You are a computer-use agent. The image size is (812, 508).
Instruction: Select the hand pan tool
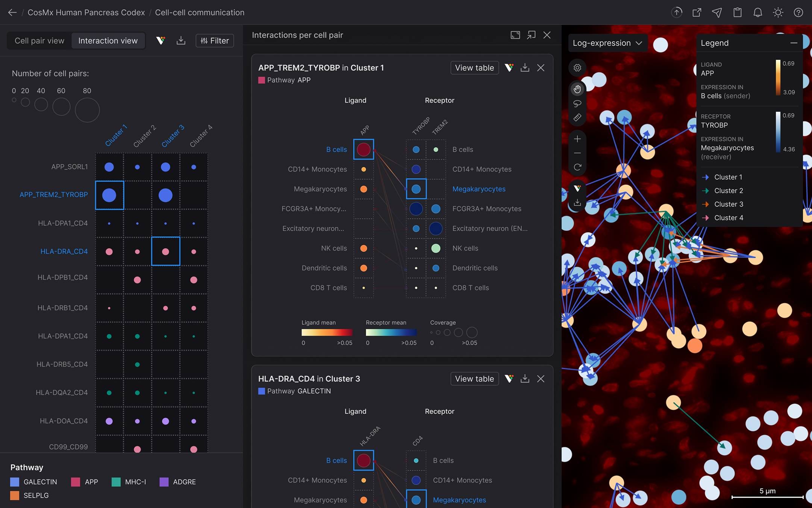[x=577, y=89]
